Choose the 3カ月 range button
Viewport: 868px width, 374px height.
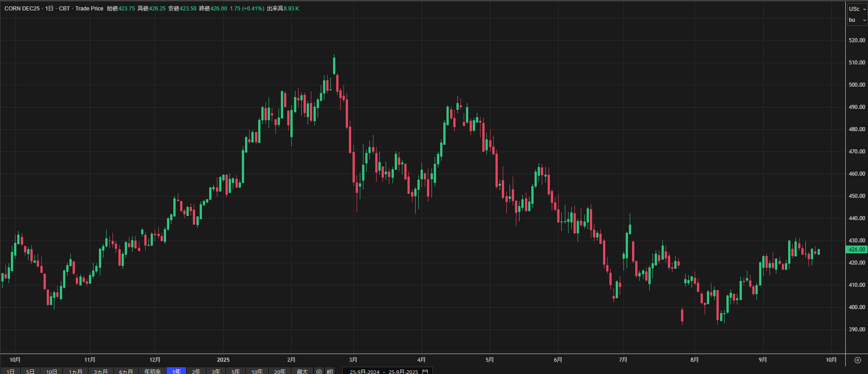click(x=101, y=371)
